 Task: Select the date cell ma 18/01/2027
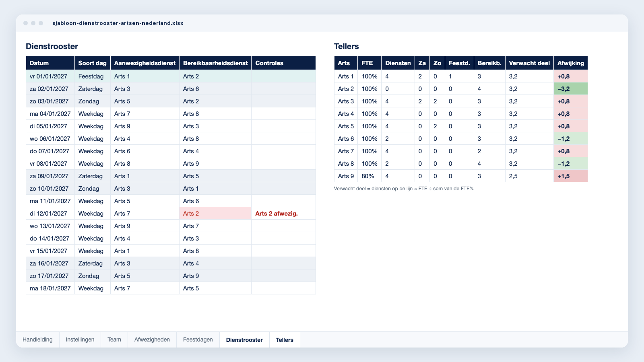pos(50,288)
